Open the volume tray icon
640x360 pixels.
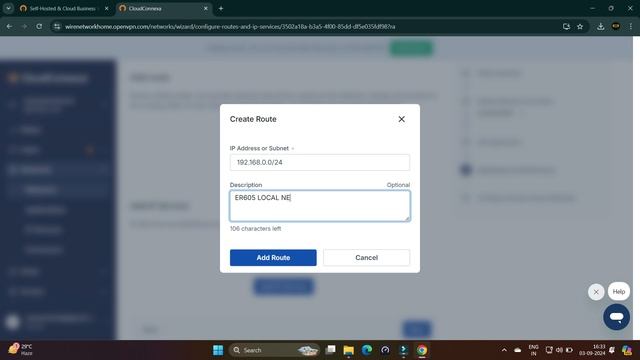[559, 350]
